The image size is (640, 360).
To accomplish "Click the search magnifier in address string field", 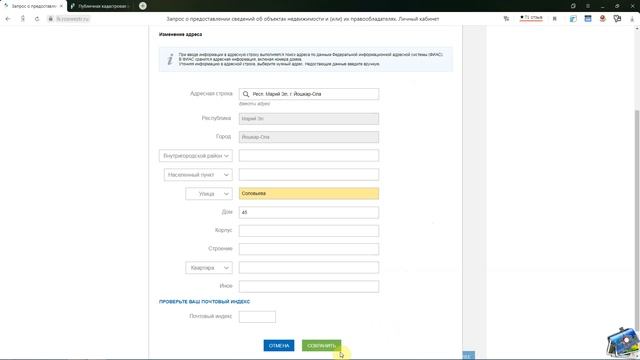I will (x=246, y=94).
